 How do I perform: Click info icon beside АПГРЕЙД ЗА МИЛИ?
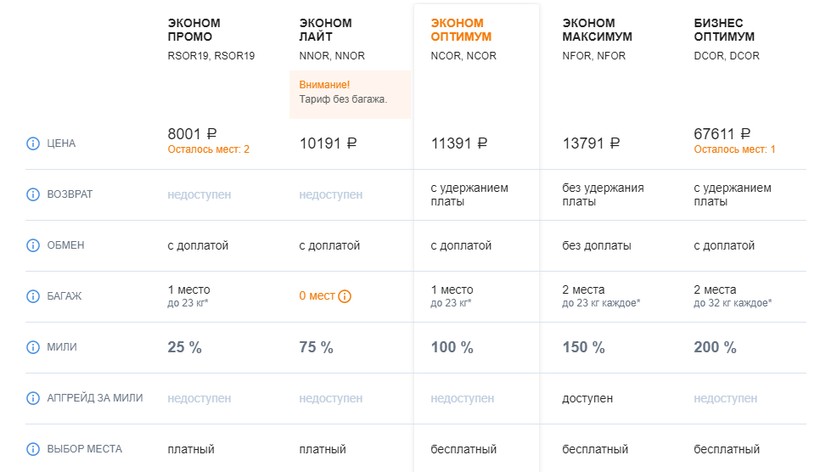click(33, 398)
